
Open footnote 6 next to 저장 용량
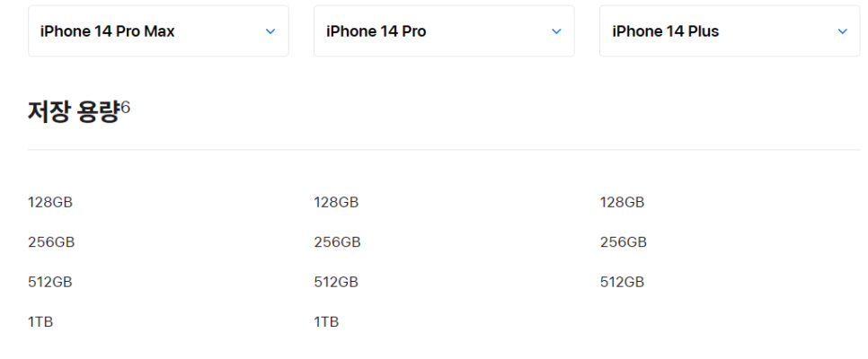point(125,108)
